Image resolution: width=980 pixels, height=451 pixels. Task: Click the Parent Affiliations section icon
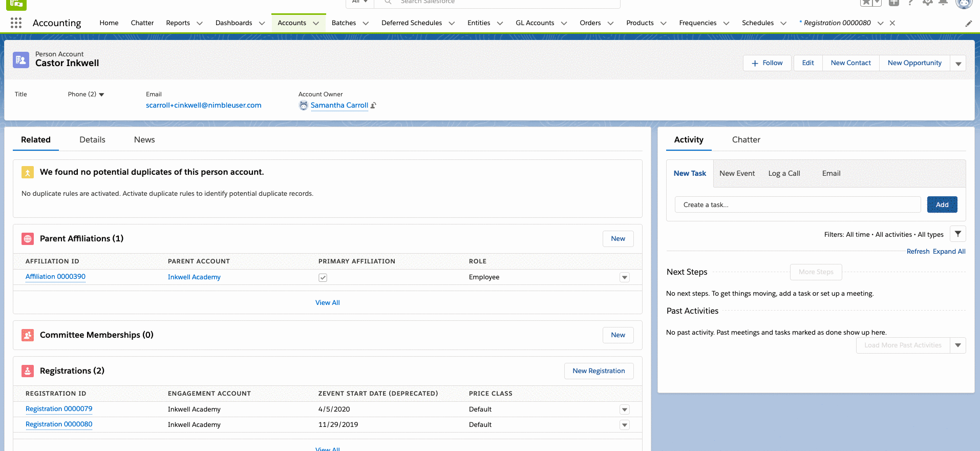pyautogui.click(x=28, y=239)
